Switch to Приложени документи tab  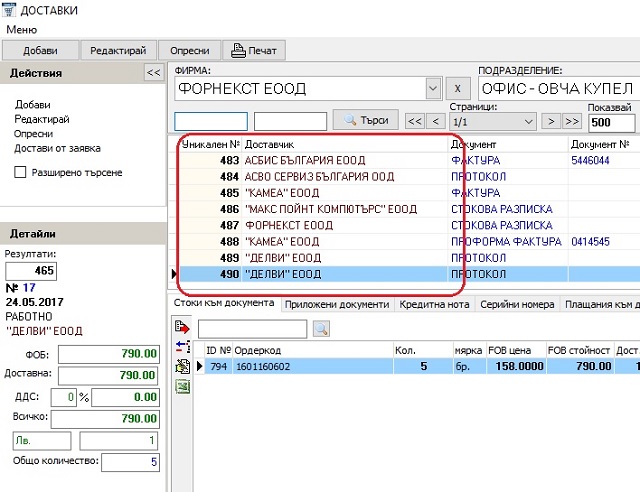(337, 305)
